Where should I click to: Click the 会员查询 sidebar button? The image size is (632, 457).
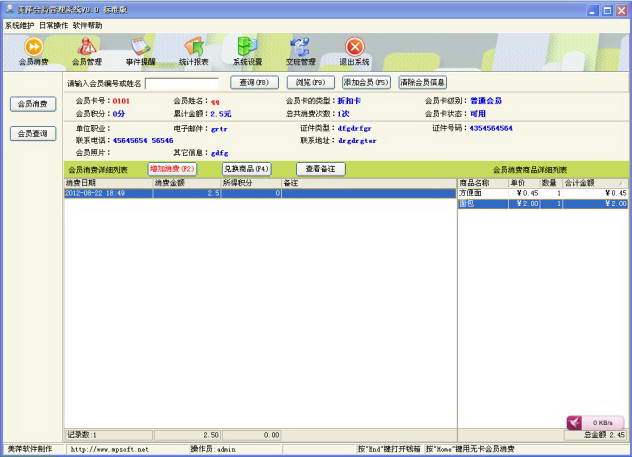click(33, 133)
